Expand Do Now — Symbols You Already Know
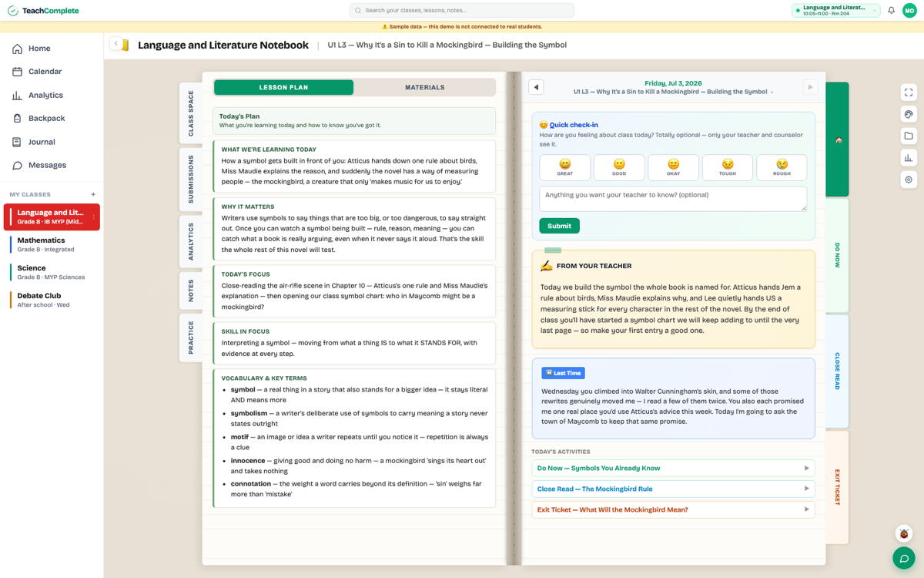Image resolution: width=924 pixels, height=578 pixels. [673, 468]
